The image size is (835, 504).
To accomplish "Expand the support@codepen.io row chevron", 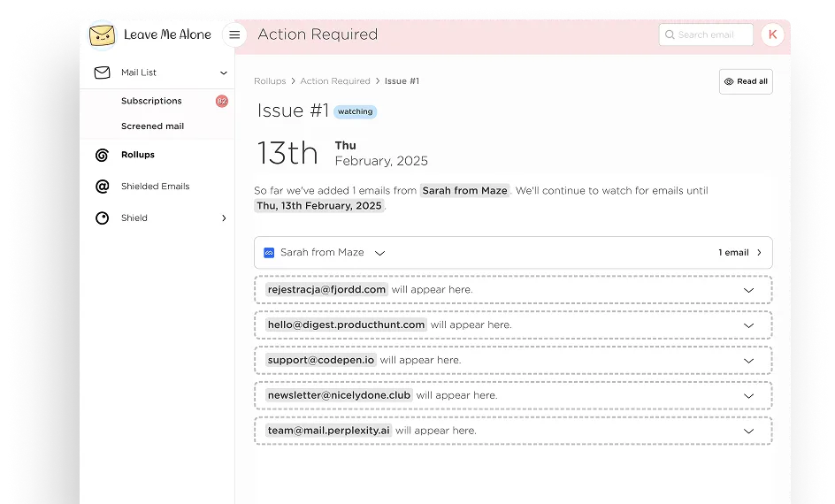I will coord(748,361).
